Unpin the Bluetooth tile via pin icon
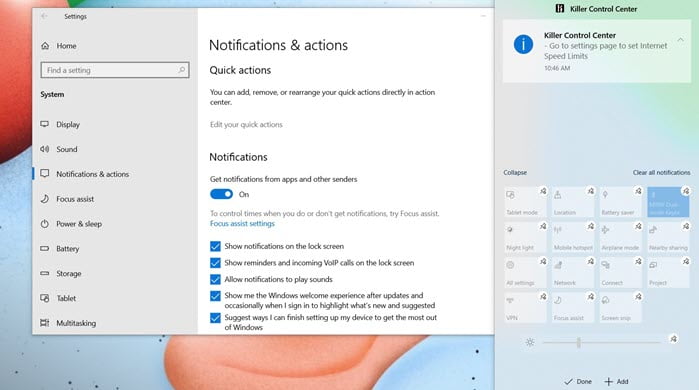The width and height of the screenshot is (699, 390). coord(686,191)
